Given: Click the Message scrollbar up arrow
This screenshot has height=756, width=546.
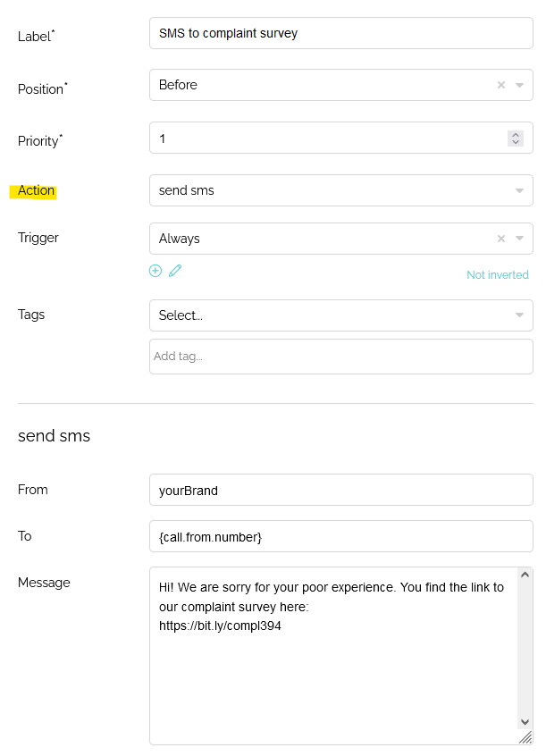Looking at the screenshot, I should click(525, 575).
